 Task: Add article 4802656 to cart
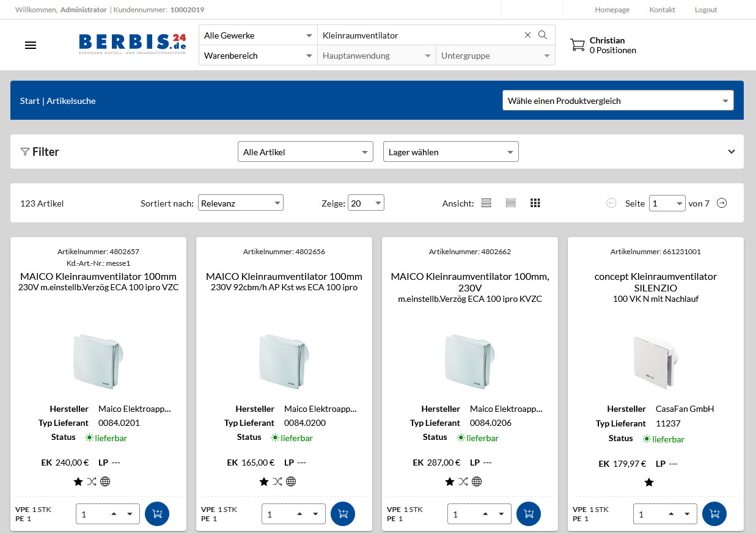coord(343,514)
